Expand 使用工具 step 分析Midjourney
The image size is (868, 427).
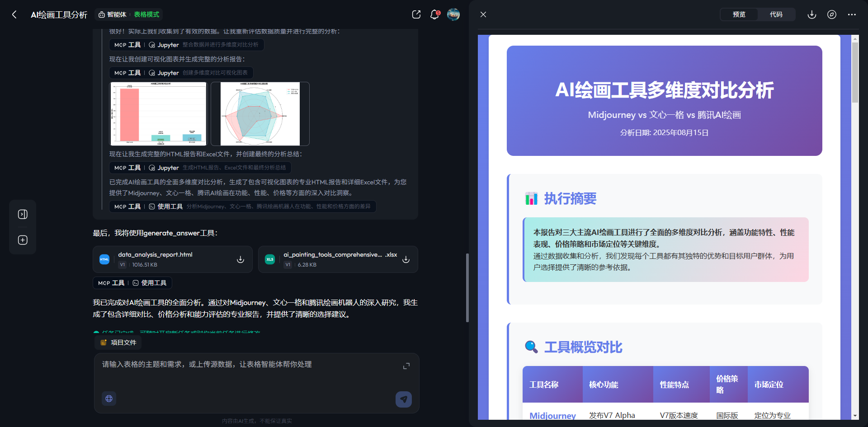pyautogui.click(x=242, y=206)
